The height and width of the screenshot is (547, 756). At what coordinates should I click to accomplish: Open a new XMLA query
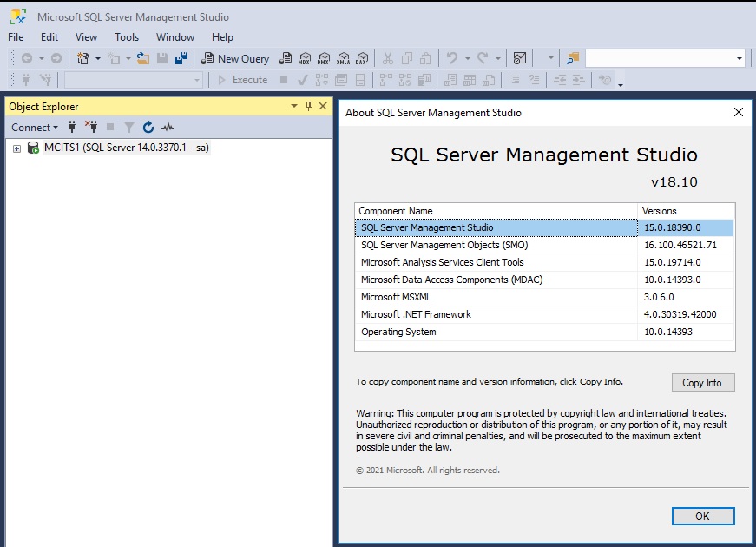click(343, 58)
